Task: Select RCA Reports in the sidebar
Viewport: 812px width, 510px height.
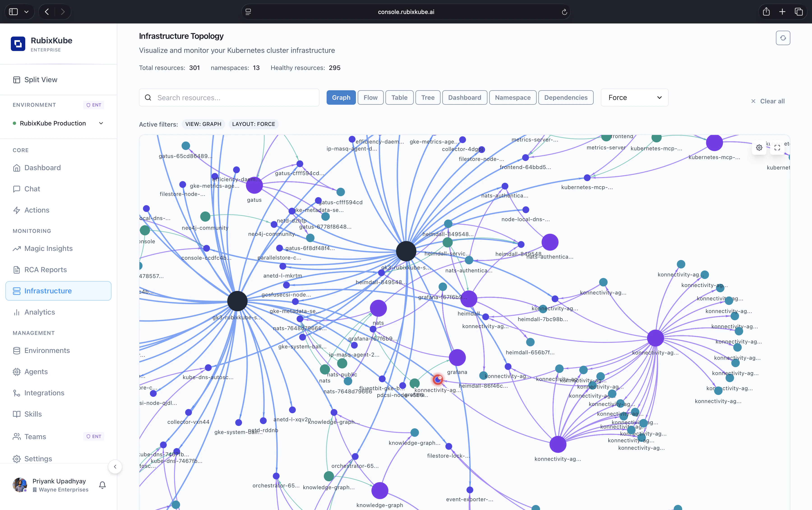Action: (x=45, y=269)
